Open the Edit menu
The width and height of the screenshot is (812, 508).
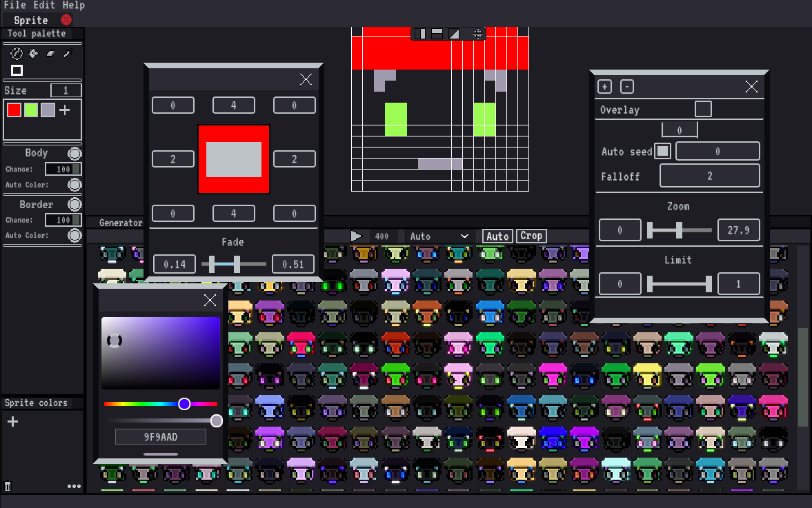43,6
